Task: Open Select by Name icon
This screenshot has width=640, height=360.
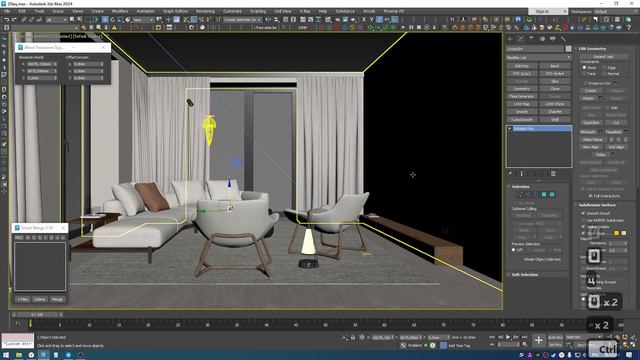Action: click(x=80, y=20)
